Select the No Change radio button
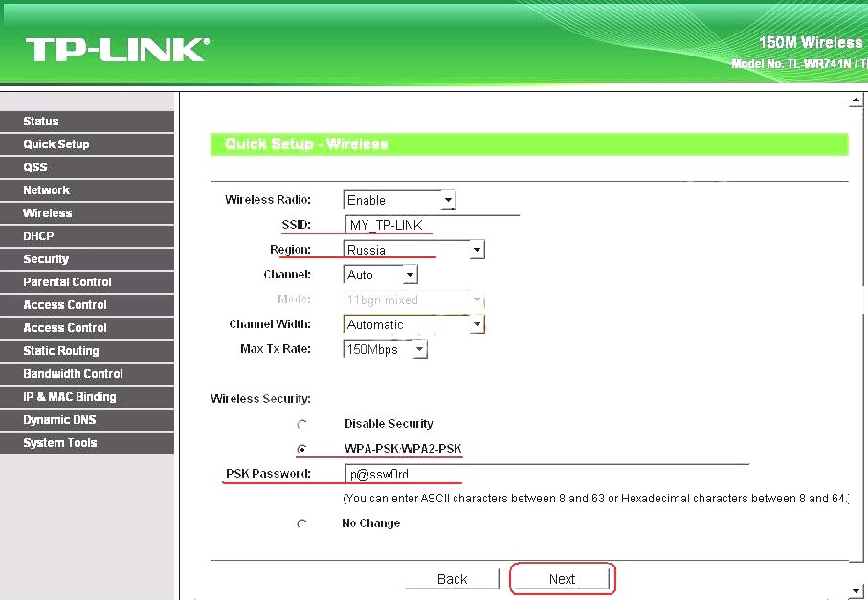The height and width of the screenshot is (600, 868). pos(301,523)
